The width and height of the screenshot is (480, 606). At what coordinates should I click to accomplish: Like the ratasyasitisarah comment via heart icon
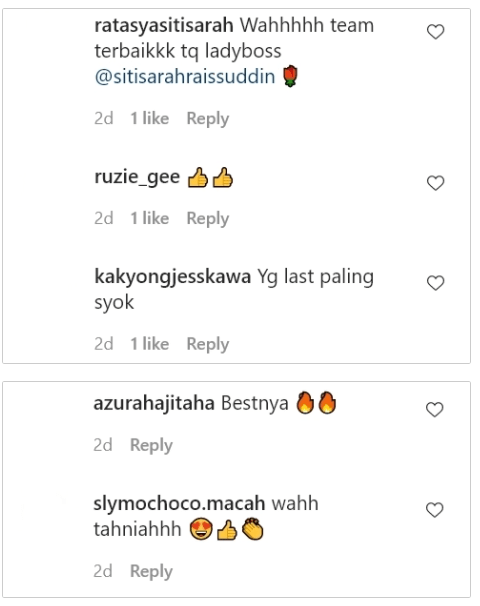tap(436, 32)
